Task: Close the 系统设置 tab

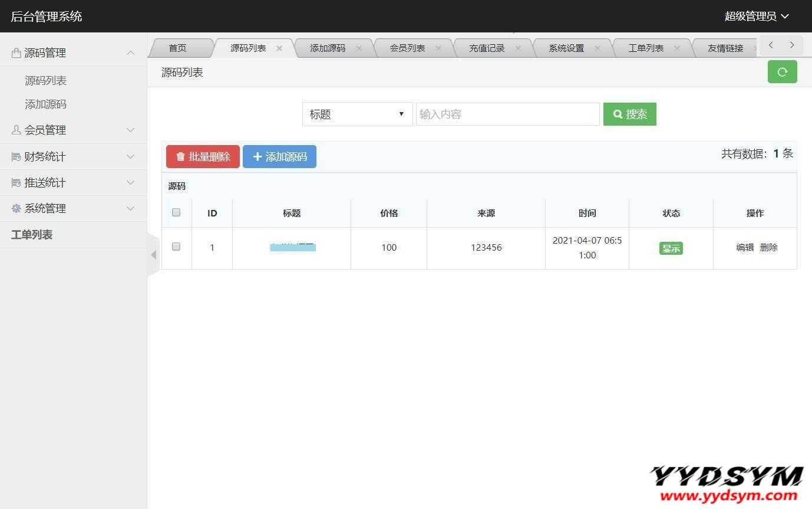Action: (x=598, y=48)
